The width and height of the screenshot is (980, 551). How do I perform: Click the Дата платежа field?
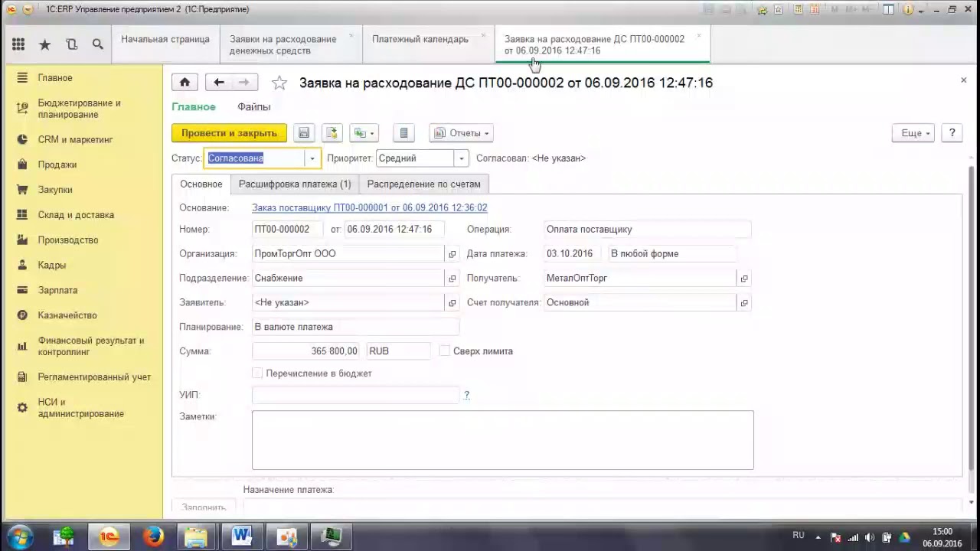tap(573, 254)
